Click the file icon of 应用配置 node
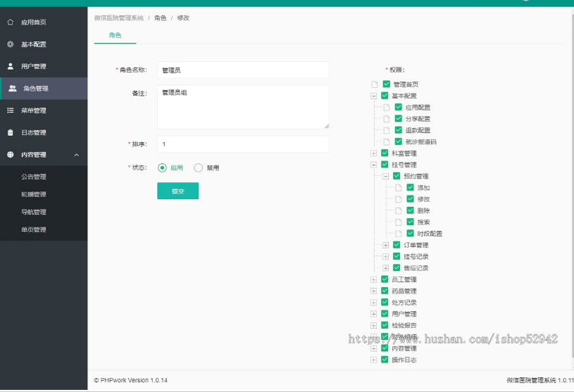 click(x=386, y=108)
